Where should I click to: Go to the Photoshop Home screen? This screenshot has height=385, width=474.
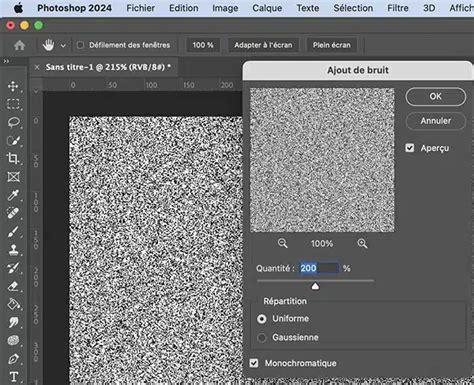pos(19,45)
